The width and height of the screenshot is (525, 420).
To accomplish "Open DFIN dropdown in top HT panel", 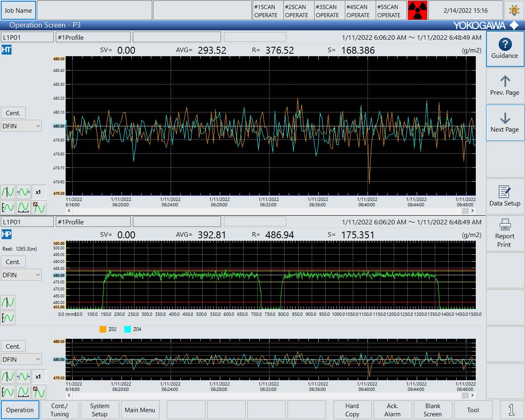I will (x=21, y=126).
